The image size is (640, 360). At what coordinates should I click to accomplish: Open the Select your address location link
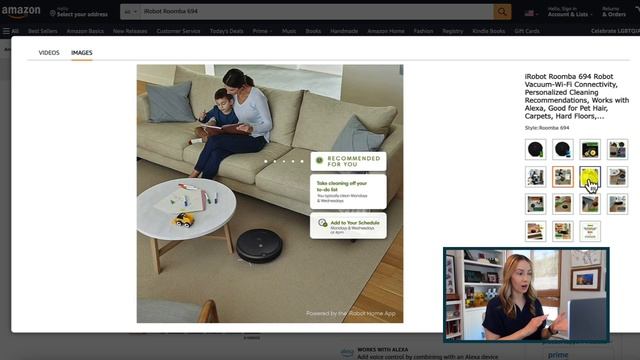coord(79,12)
